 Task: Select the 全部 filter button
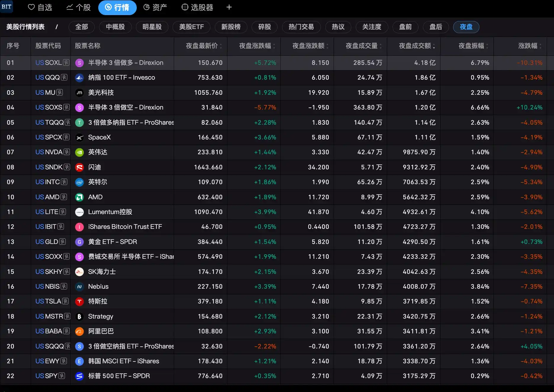click(x=82, y=27)
